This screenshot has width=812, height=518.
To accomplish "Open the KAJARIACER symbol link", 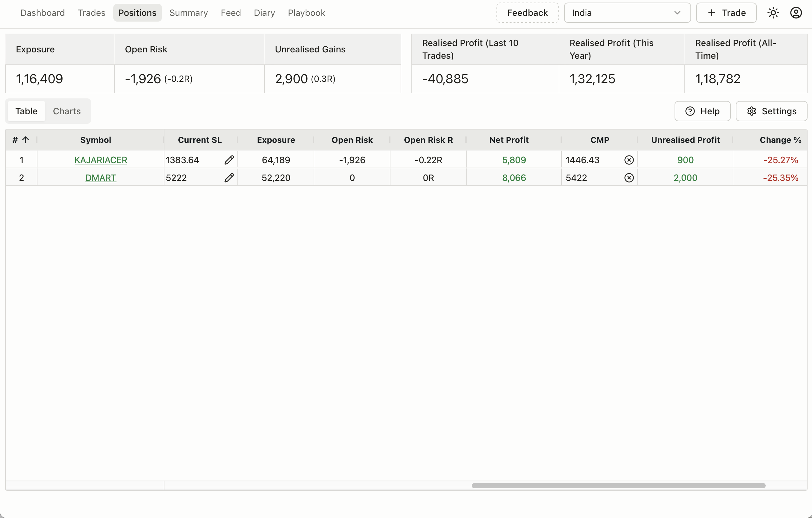I will point(101,160).
